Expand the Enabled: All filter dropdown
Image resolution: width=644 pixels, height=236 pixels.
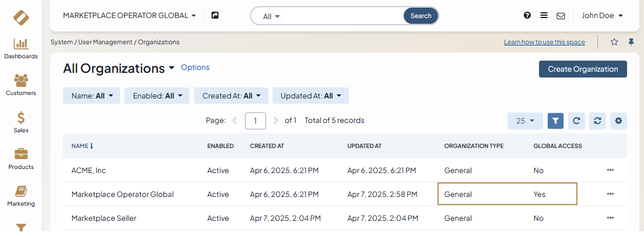click(x=157, y=96)
